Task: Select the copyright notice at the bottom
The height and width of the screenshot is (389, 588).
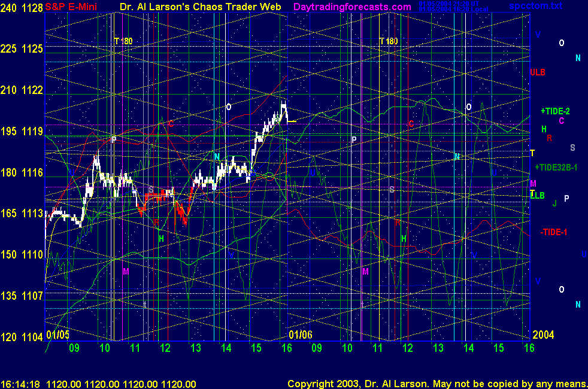Action: 438,384
